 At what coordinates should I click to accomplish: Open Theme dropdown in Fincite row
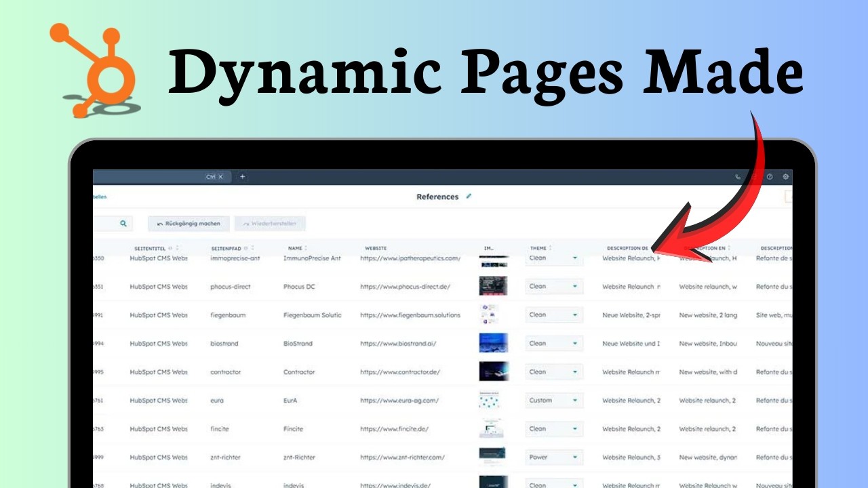pos(554,428)
